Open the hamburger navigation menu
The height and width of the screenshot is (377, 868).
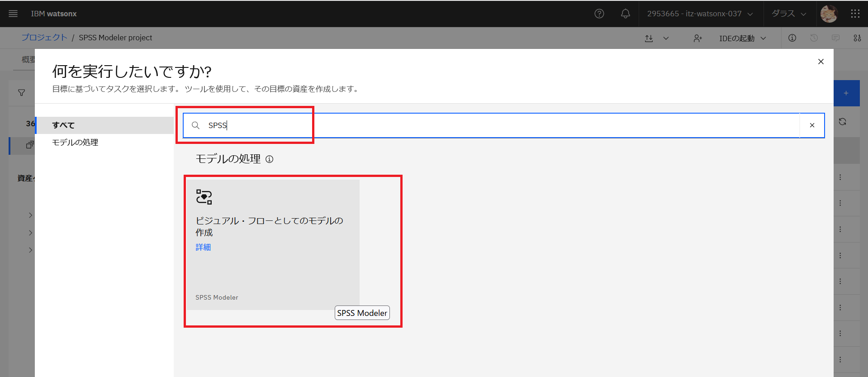pyautogui.click(x=13, y=14)
